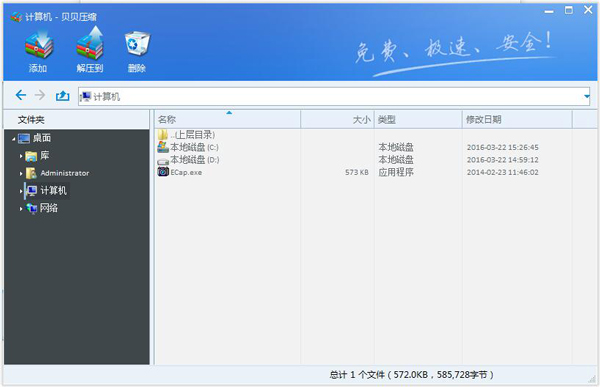Image resolution: width=600 pixels, height=387 pixels.
Task: Expand the 库 tree node
Action: [21, 156]
